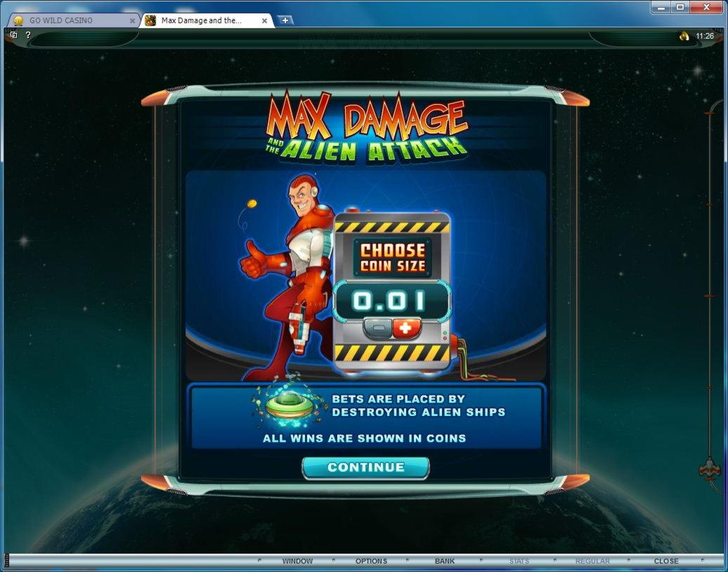This screenshot has height=572, width=728.
Task: Click CLOSE in the bottom bar
Action: point(666,561)
